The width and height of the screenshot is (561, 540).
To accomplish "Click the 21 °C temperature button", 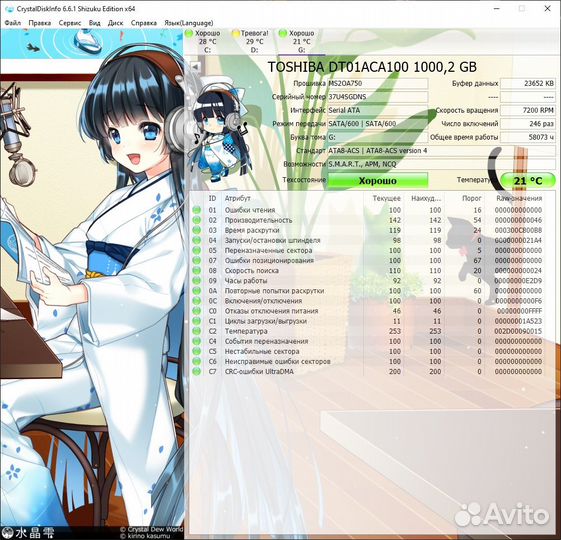I will pos(528,180).
